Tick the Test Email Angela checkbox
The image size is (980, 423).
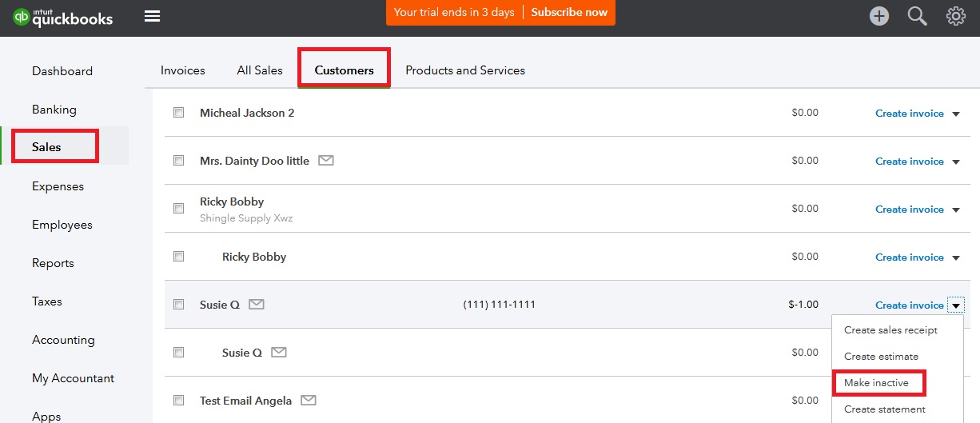coord(179,400)
